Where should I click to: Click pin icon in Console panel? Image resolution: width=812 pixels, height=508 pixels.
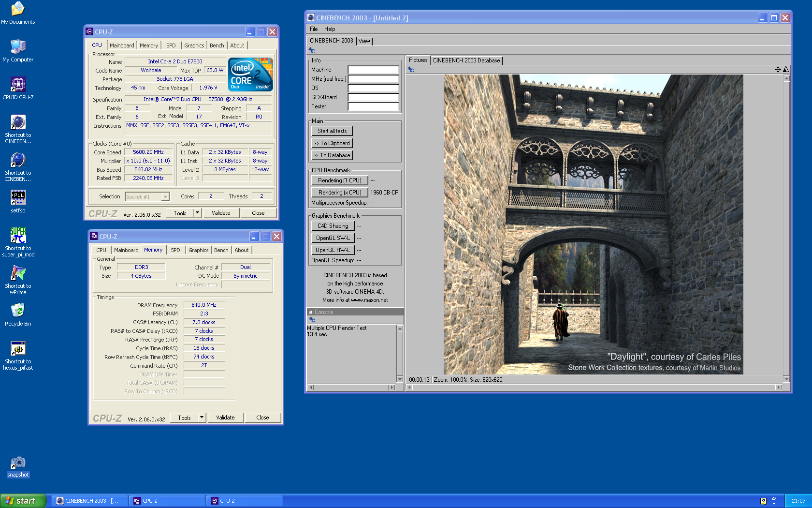(312, 320)
